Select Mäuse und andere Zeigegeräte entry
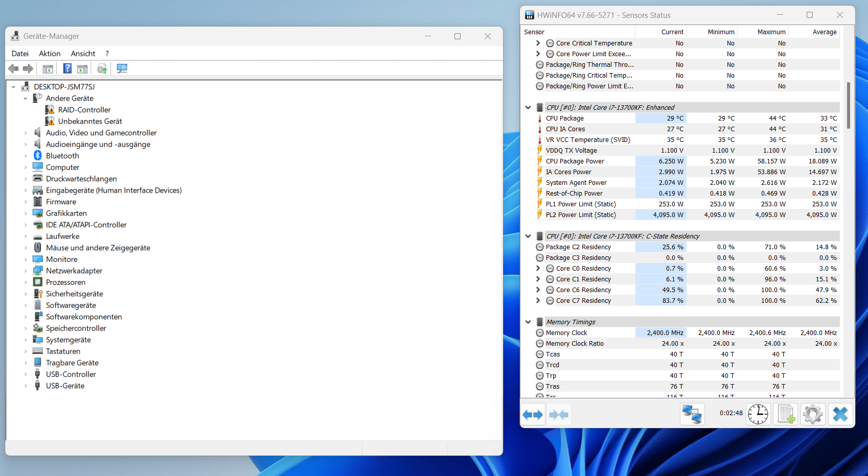The height and width of the screenshot is (476, 868). click(x=98, y=248)
